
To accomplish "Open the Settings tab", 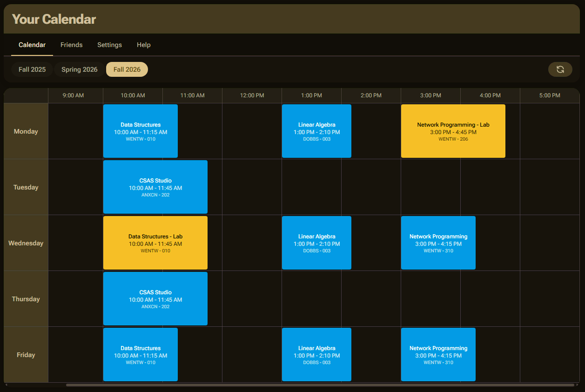I will [109, 45].
